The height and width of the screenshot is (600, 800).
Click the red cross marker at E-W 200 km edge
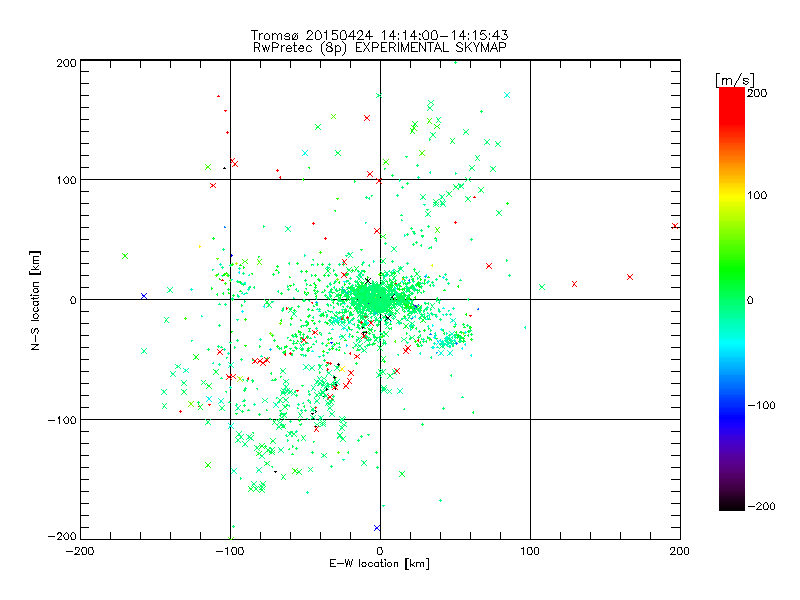(675, 226)
